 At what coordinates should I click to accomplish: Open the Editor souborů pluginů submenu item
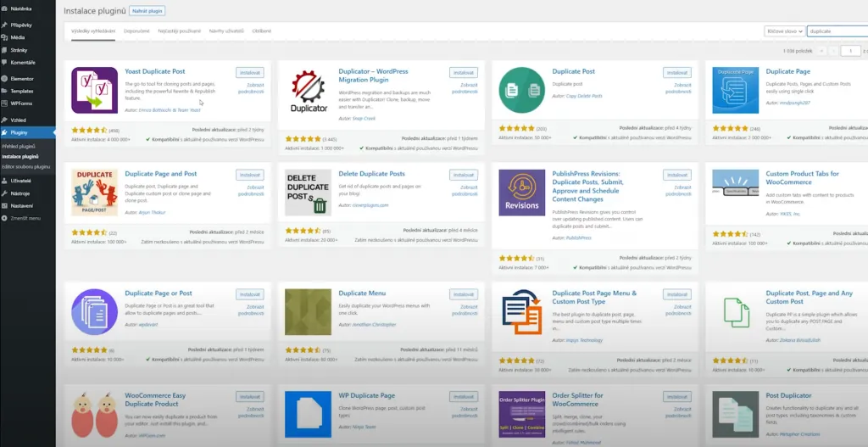[x=26, y=167]
